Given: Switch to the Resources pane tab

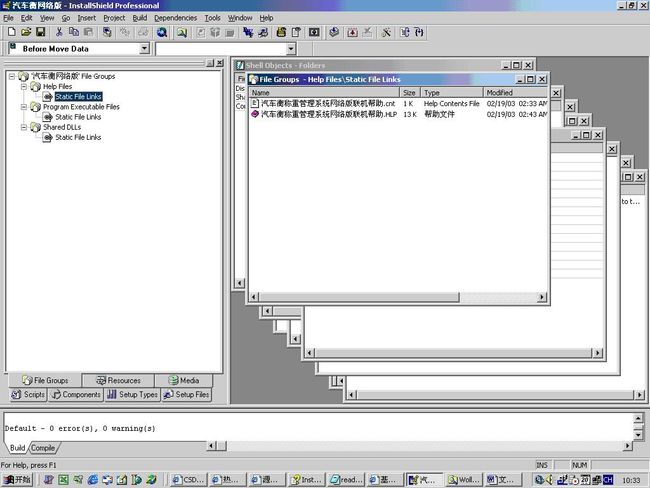Looking at the screenshot, I should click(x=118, y=380).
